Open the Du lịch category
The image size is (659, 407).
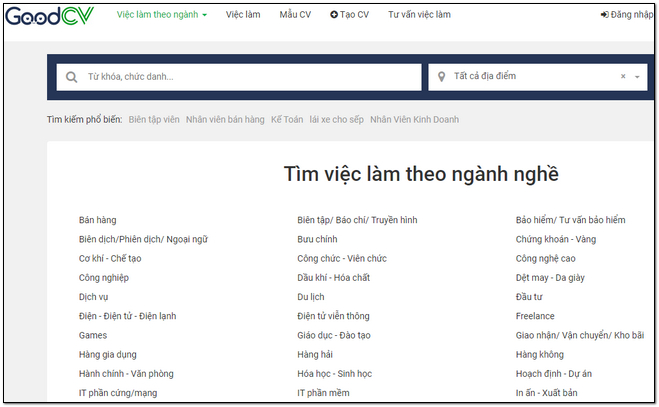pyautogui.click(x=311, y=297)
